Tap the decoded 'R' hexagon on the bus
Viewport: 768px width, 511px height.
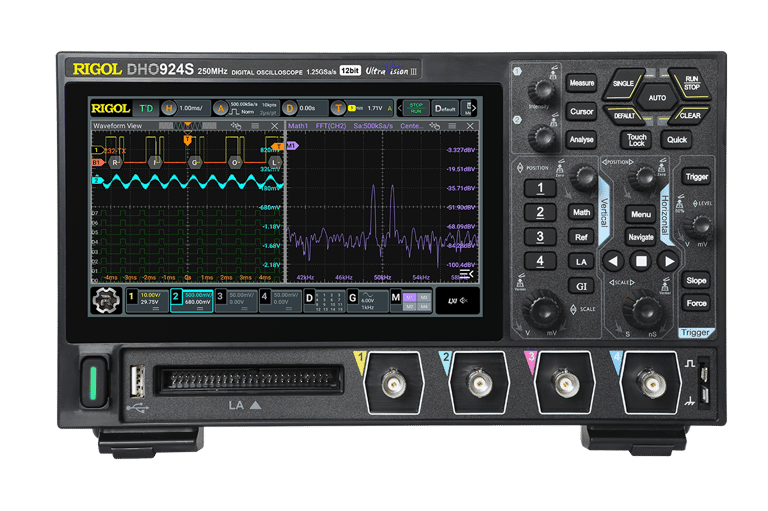pos(115,162)
